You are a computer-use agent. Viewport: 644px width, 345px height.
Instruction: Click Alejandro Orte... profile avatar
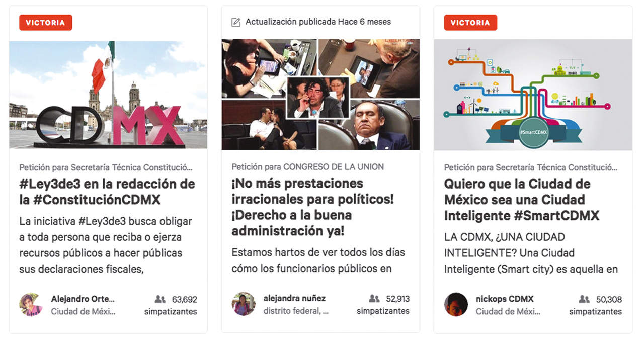pyautogui.click(x=31, y=305)
